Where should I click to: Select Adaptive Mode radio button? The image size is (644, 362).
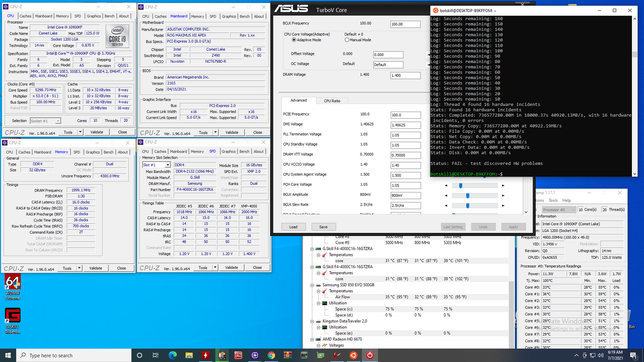(294, 40)
